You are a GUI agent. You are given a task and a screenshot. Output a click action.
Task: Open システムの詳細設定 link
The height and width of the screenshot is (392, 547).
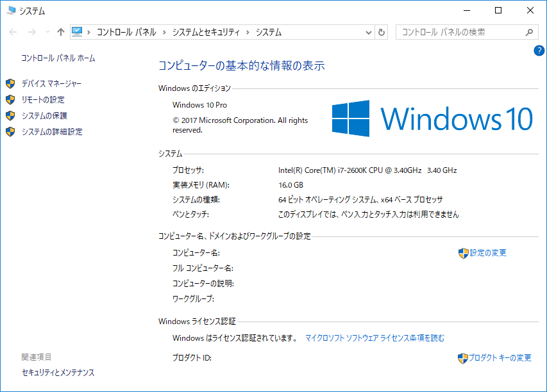52,132
